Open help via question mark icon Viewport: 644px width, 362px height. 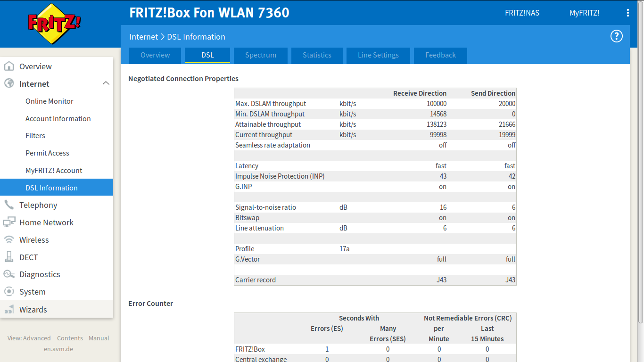click(617, 36)
